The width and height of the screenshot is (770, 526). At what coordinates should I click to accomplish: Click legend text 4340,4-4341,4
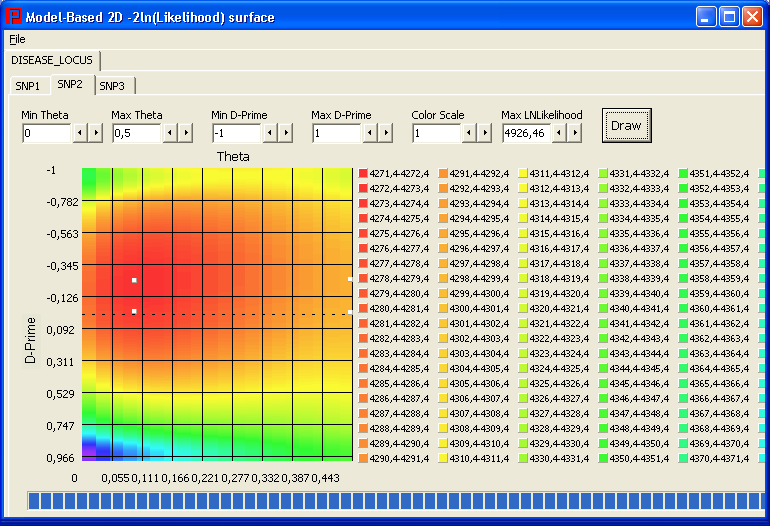[x=639, y=308]
